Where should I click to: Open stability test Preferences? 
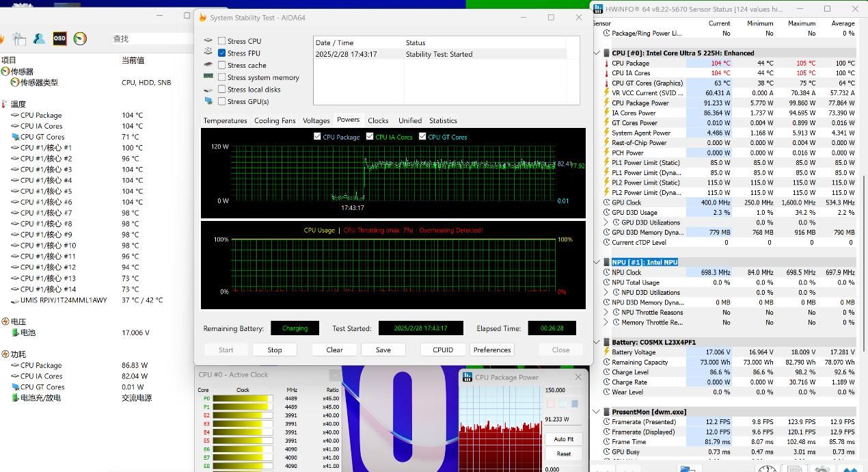pyautogui.click(x=492, y=350)
